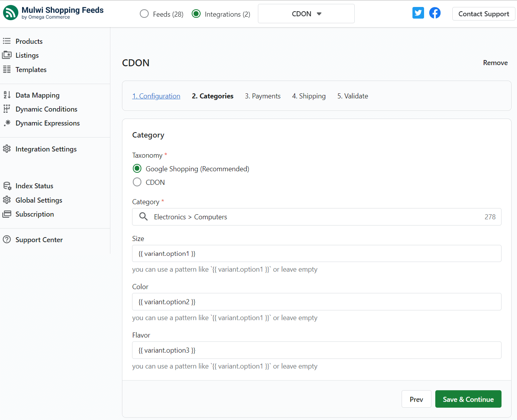The height and width of the screenshot is (420, 517).
Task: Open Integration Settings in the sidebar
Action: pos(46,149)
